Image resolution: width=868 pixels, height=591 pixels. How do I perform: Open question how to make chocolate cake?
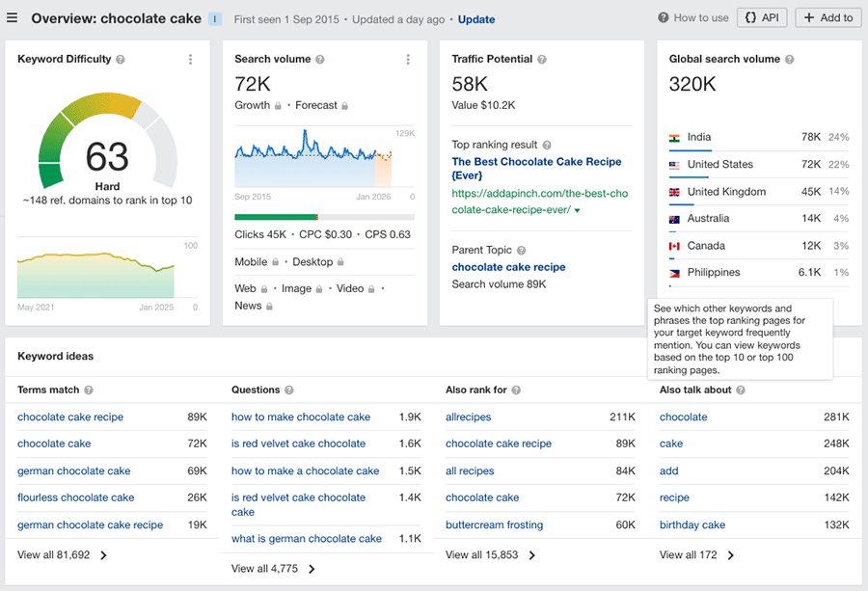[301, 416]
